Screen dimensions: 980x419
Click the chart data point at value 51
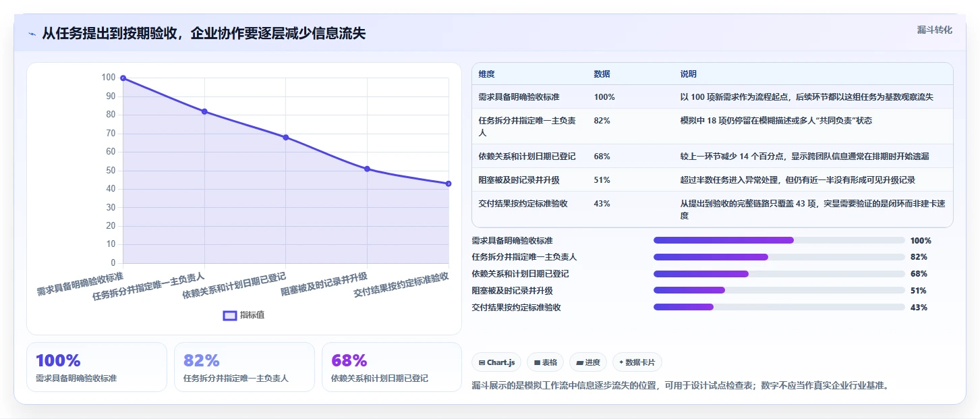367,169
